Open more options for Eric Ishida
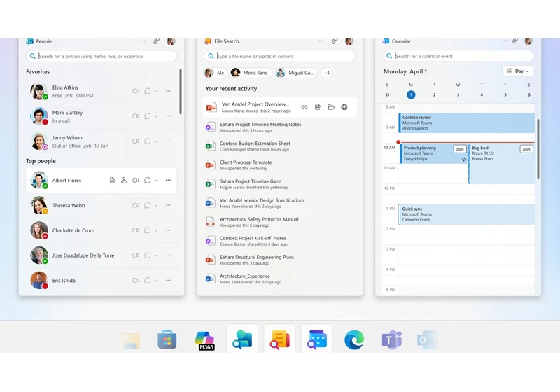The height and width of the screenshot is (392, 560). [x=168, y=280]
